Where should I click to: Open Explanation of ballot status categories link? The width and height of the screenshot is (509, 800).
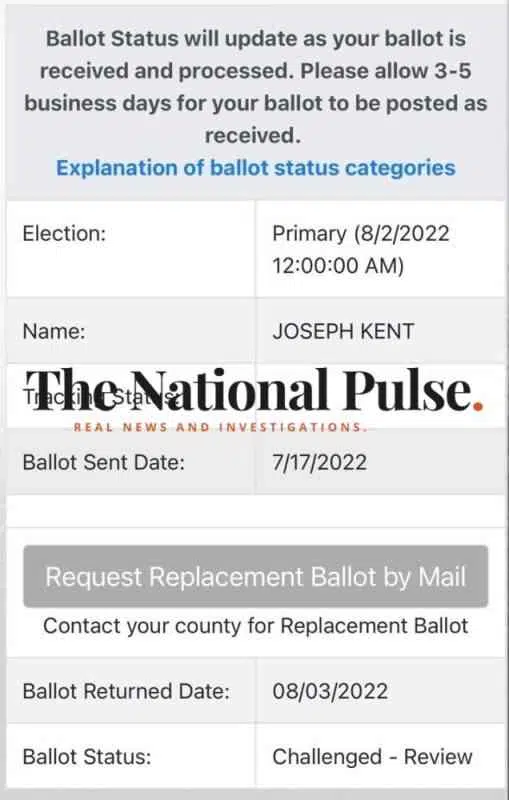pos(256,168)
